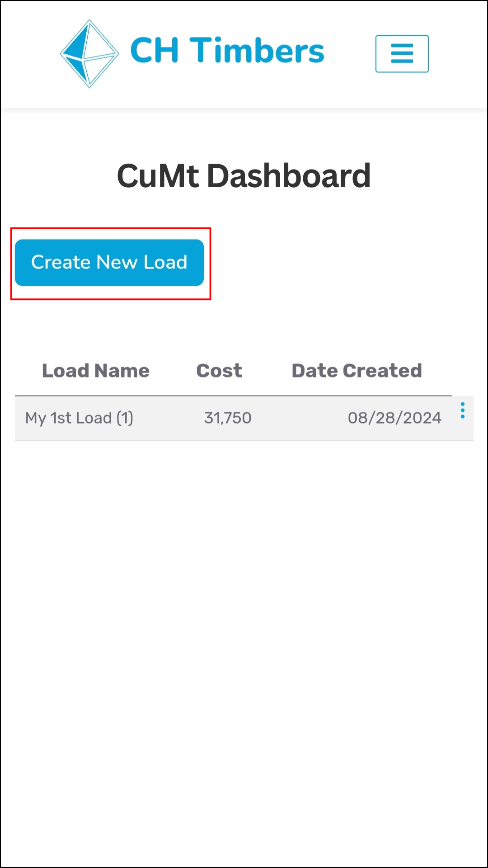Click the Load Name column header
The height and width of the screenshot is (868, 488).
pos(95,371)
